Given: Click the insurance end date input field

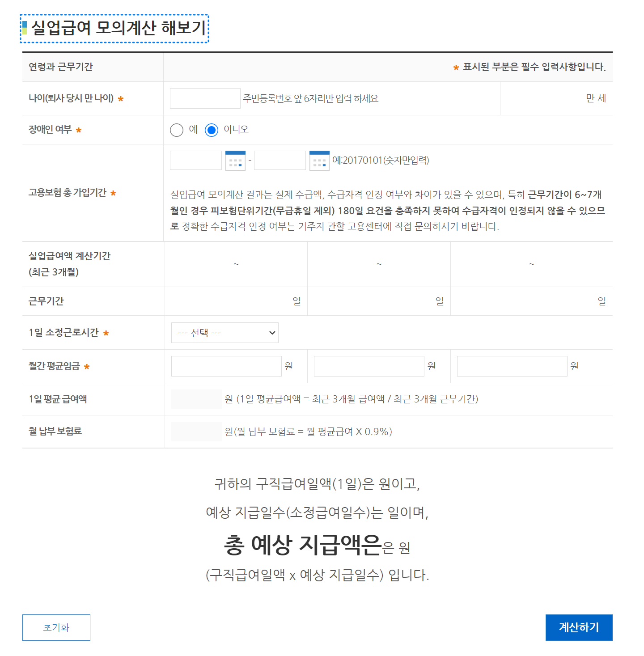Looking at the screenshot, I should [280, 160].
